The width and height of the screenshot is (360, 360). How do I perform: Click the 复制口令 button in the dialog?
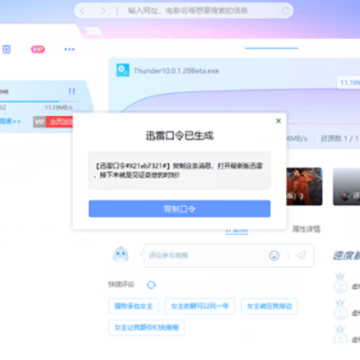tap(179, 209)
